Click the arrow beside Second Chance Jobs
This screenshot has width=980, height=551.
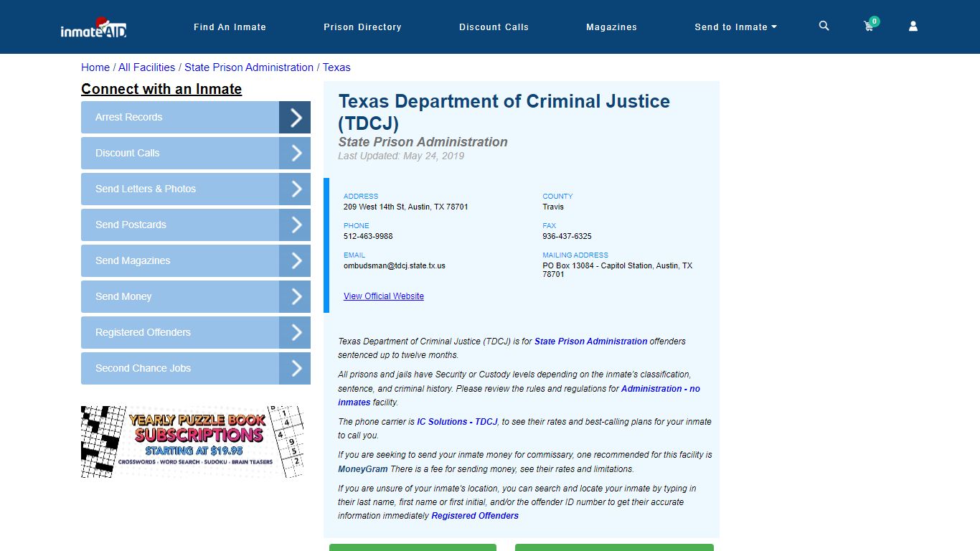(295, 368)
